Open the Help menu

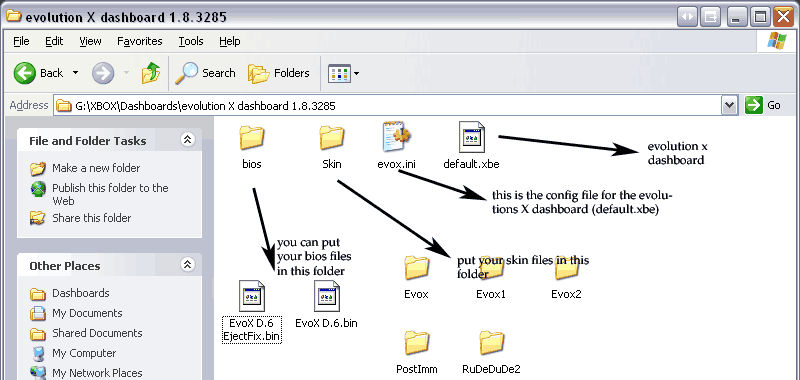(230, 41)
